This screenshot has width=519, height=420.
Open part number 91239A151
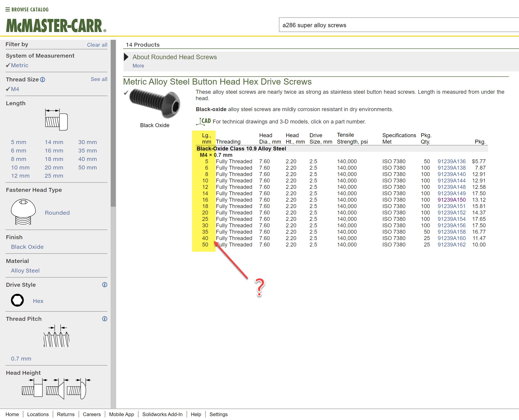tap(452, 206)
